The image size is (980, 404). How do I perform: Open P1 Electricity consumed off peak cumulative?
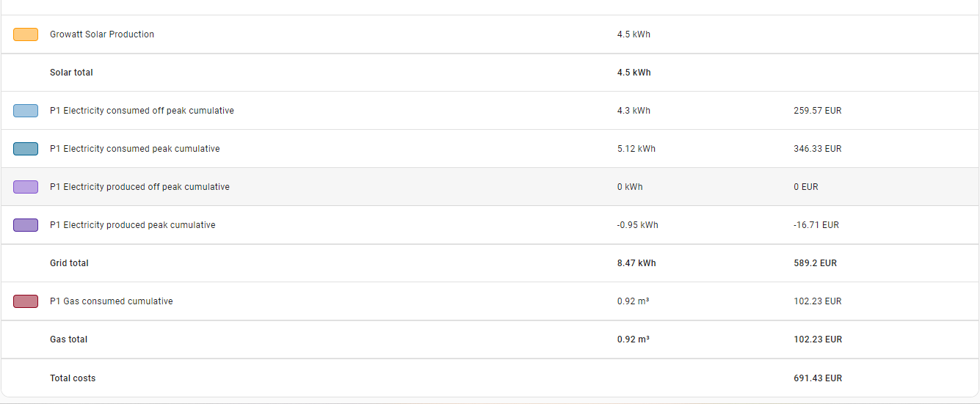click(x=490, y=111)
